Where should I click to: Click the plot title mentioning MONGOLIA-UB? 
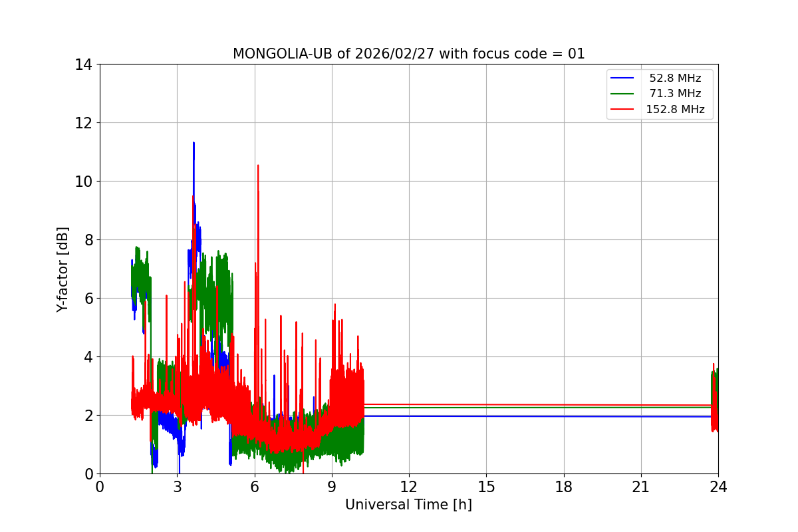pos(408,54)
